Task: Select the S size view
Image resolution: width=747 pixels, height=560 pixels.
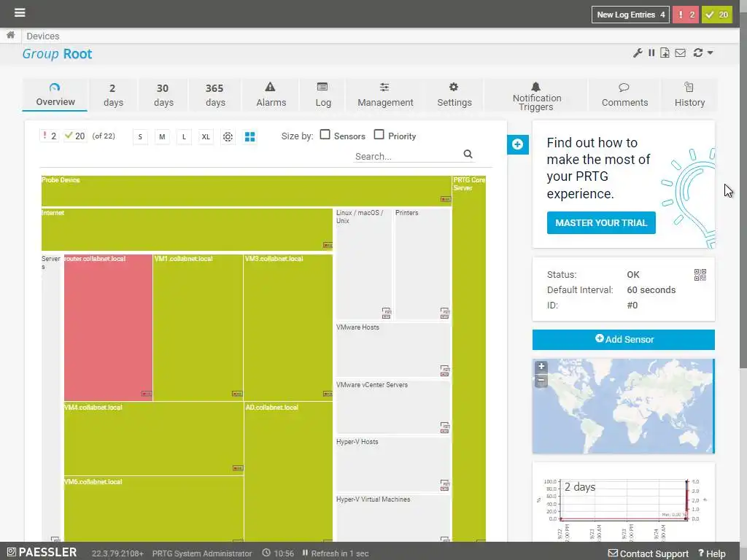Action: pyautogui.click(x=140, y=136)
